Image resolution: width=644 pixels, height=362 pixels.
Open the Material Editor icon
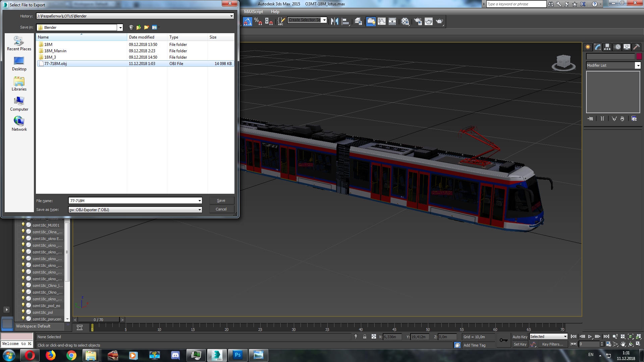click(405, 21)
